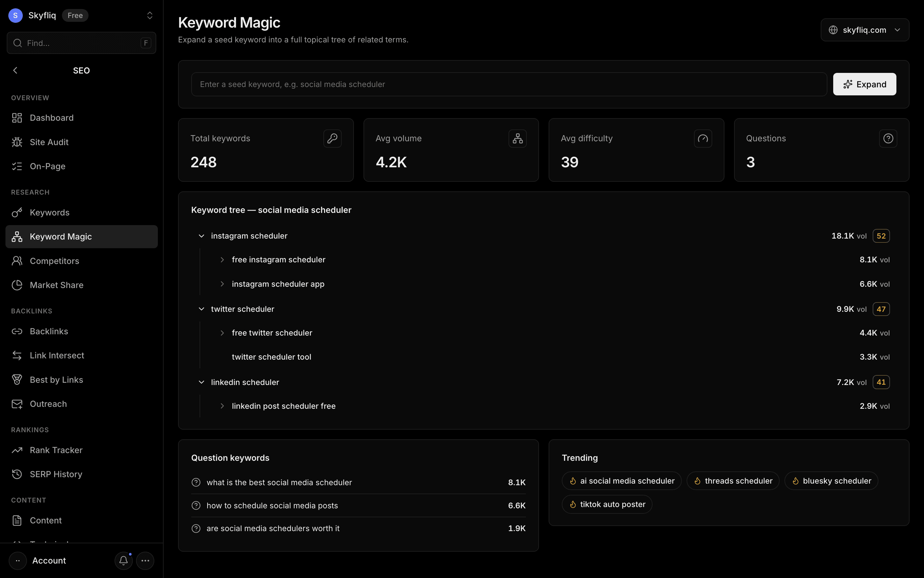The width and height of the screenshot is (924, 578).
Task: Select 'what is the best social media scheduler'
Action: coord(358,482)
